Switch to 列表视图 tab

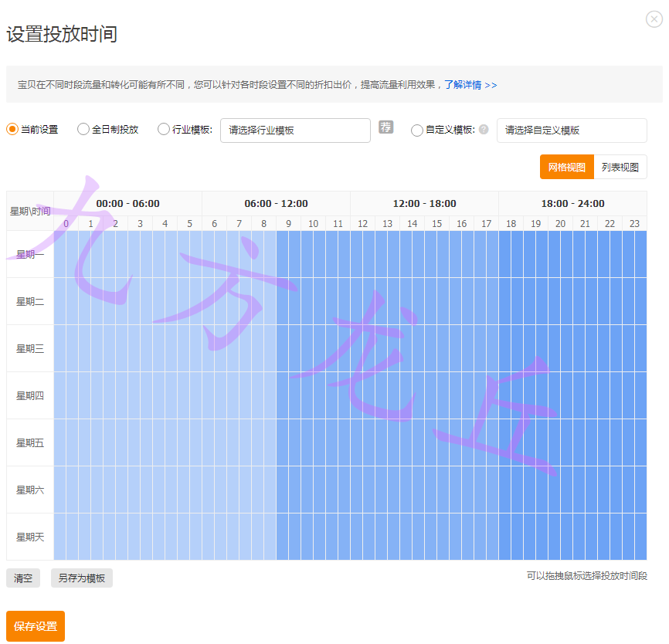pos(620,167)
